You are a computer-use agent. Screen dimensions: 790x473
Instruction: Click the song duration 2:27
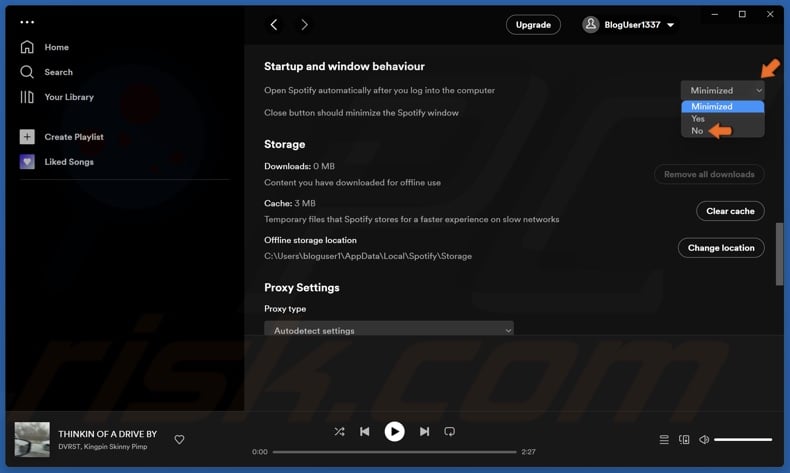[x=529, y=452]
